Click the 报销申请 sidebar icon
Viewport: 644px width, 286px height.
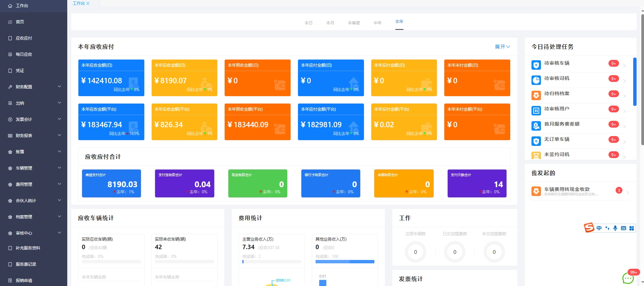point(10,281)
